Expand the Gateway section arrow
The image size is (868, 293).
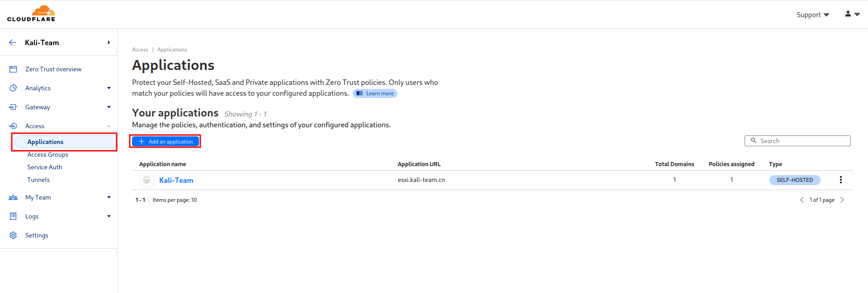pos(109,107)
